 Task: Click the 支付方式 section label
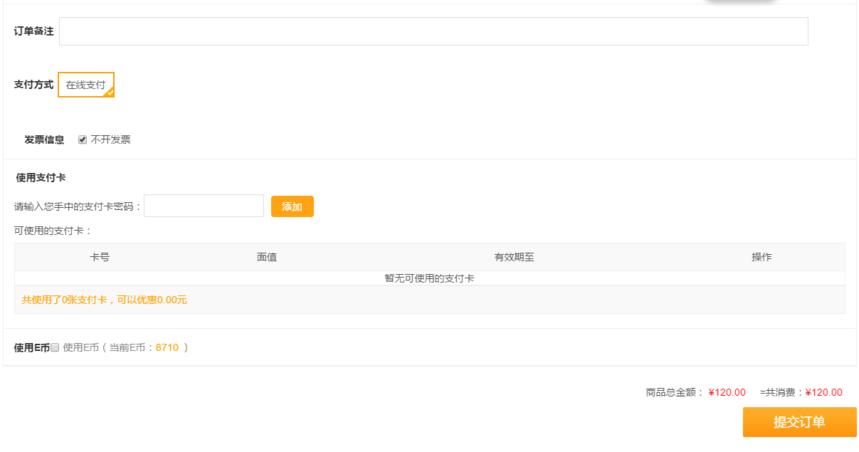tap(33, 85)
